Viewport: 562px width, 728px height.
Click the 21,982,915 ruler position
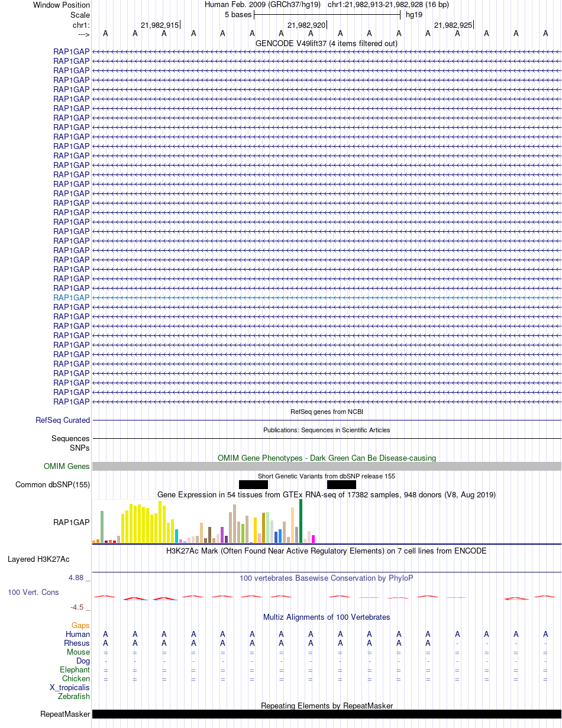click(x=159, y=25)
